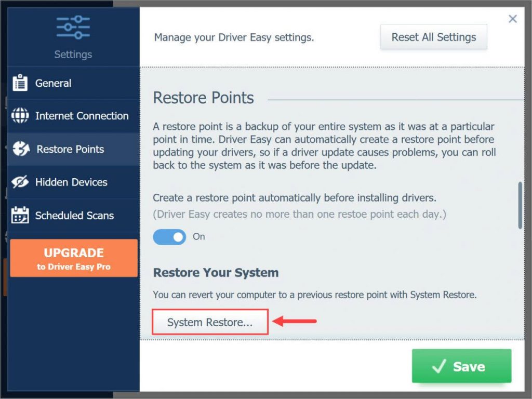532x399 pixels.
Task: Switch to Internet Connection settings
Action: [x=73, y=116]
